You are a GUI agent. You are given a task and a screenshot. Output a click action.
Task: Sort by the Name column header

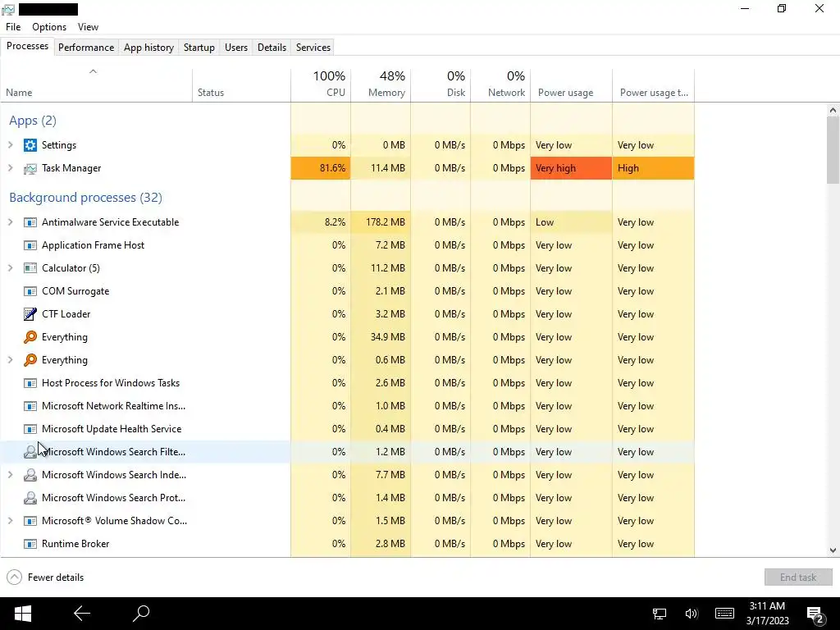click(x=97, y=84)
